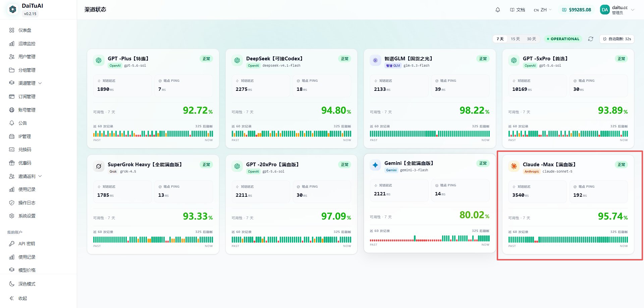
Task: Click the $99285.08 balance button
Action: [x=577, y=10]
